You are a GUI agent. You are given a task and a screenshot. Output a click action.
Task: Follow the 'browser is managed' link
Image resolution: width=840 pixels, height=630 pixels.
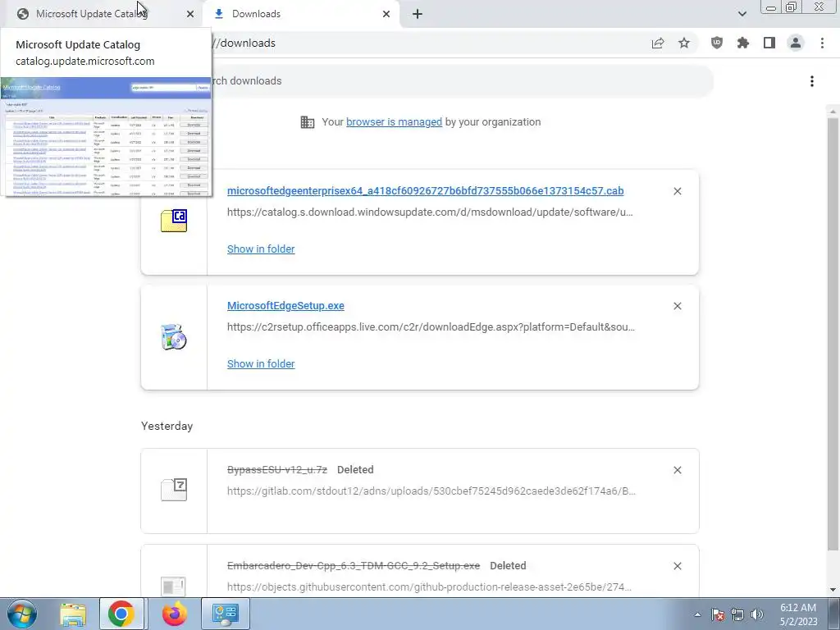pyautogui.click(x=394, y=122)
